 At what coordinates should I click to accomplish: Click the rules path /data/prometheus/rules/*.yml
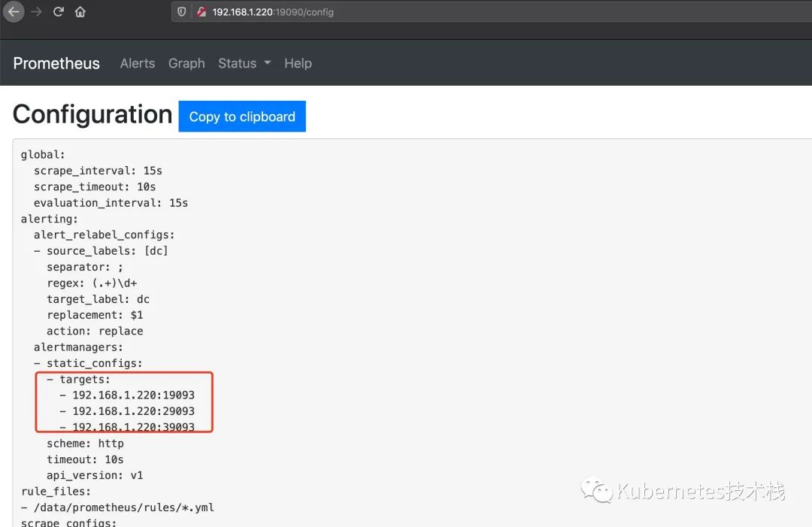(124, 507)
